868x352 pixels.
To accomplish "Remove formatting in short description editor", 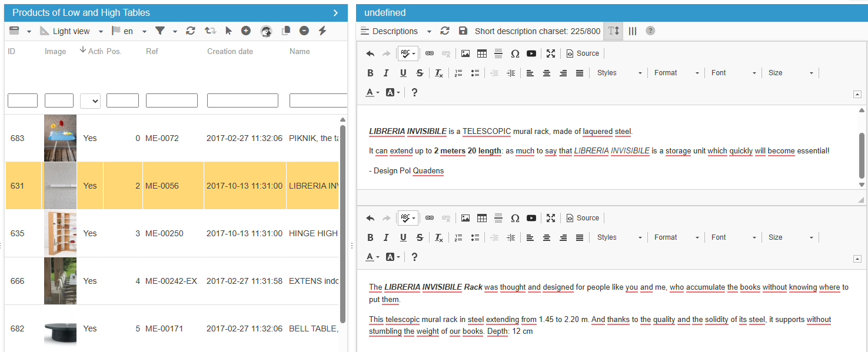I will click(x=439, y=73).
